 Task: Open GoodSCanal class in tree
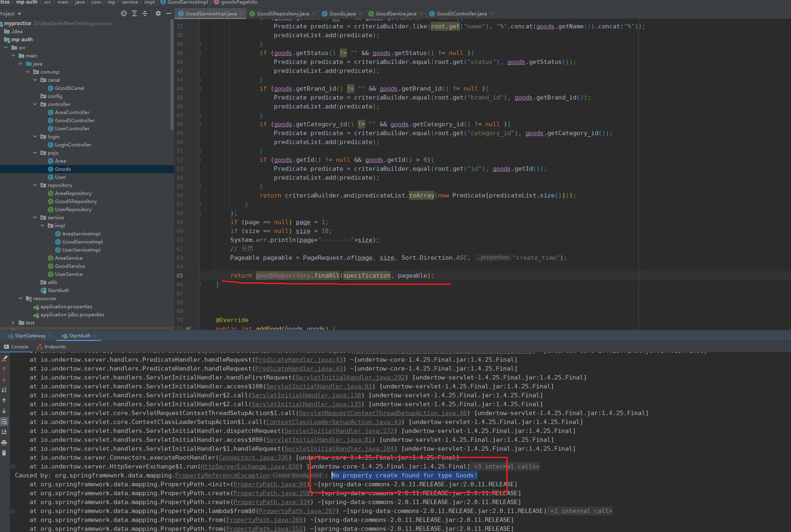pyautogui.click(x=69, y=88)
